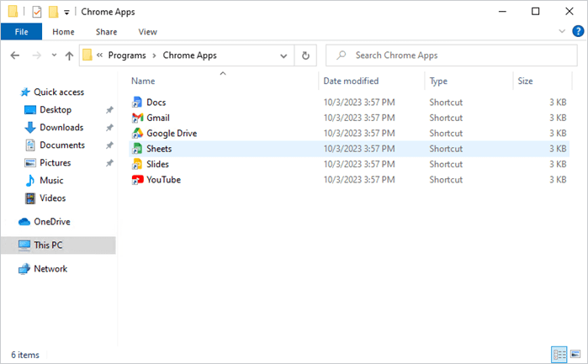Sort files by Date modified column

[x=351, y=81]
